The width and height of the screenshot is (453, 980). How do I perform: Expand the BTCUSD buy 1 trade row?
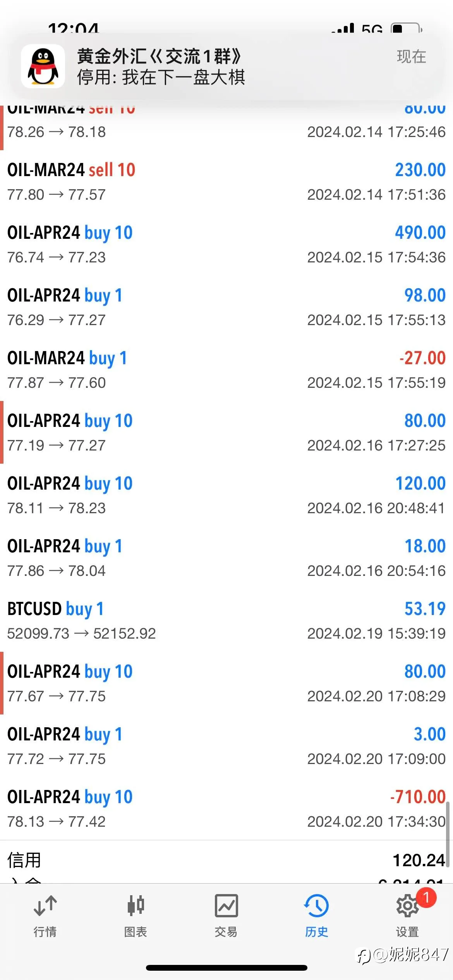[226, 620]
